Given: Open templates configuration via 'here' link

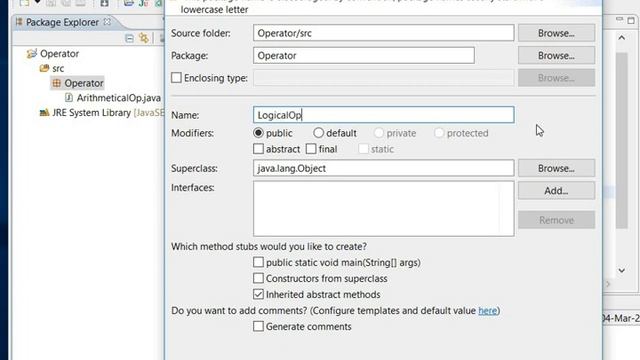Looking at the screenshot, I should [x=488, y=311].
